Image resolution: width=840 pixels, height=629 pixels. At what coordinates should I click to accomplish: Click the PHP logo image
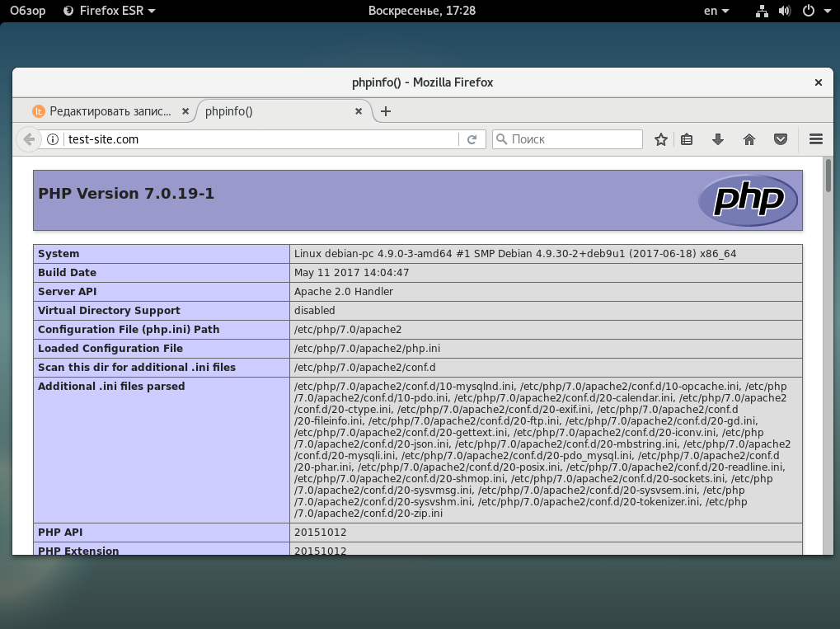(748, 199)
